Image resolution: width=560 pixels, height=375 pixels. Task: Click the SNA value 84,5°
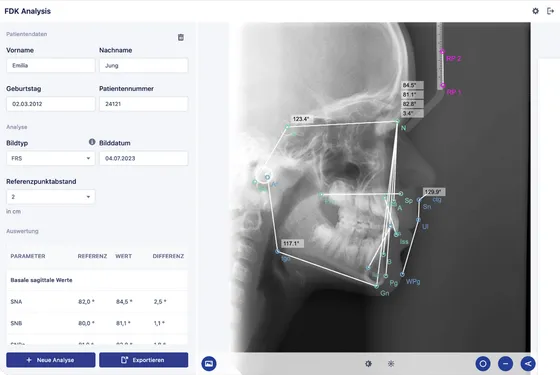point(124,302)
